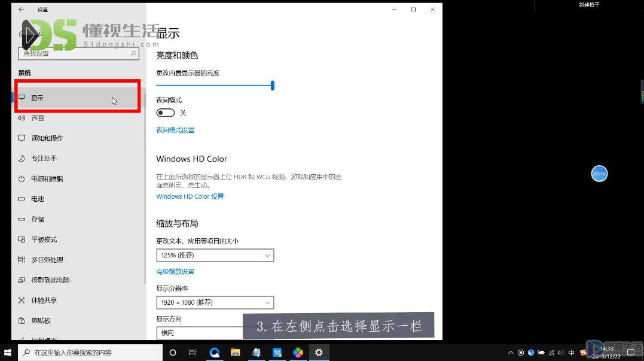The height and width of the screenshot is (361, 644).
Task: Open Windows HD Color 设置 link
Action: point(190,196)
